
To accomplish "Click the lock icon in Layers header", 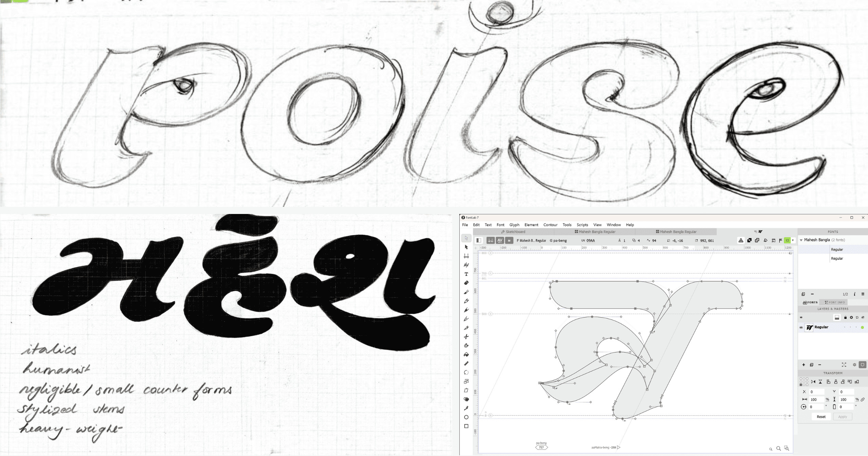I will click(845, 318).
